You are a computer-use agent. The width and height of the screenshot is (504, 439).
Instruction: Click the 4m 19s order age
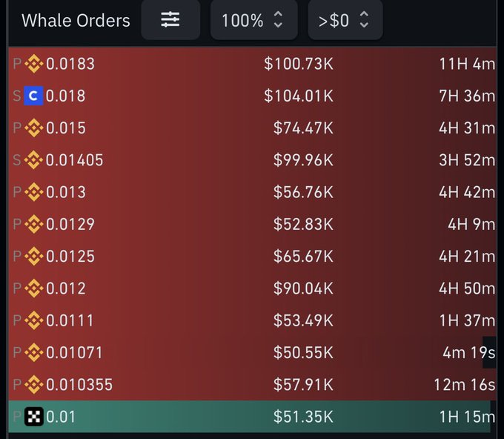click(x=469, y=352)
